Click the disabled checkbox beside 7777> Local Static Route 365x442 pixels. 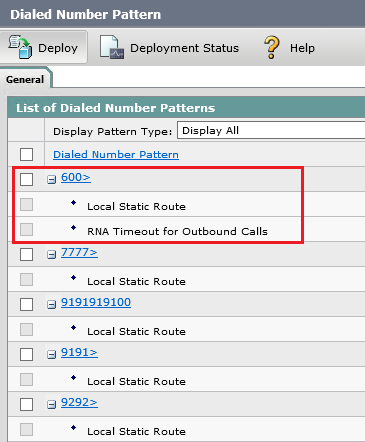point(26,279)
